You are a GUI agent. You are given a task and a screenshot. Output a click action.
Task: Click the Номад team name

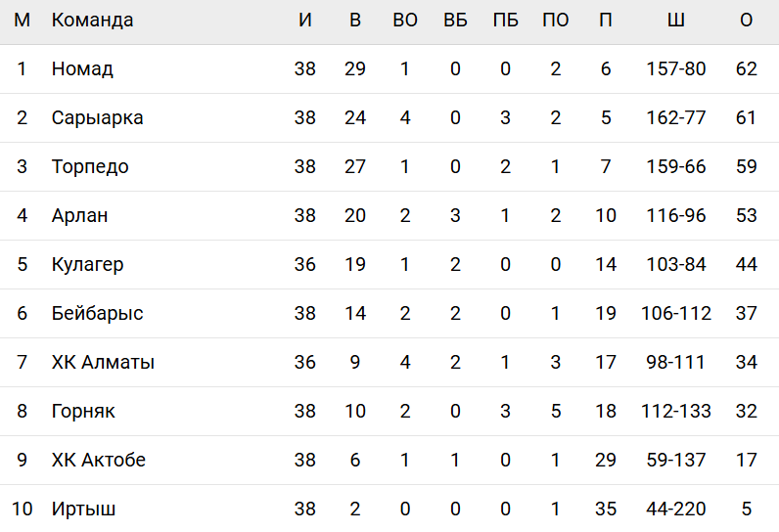click(x=82, y=69)
